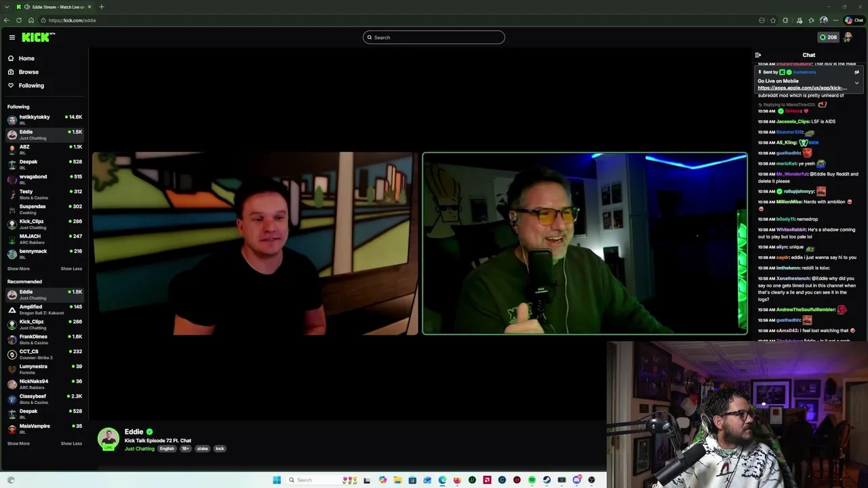
Task: Show more followed channels
Action: tap(18, 268)
